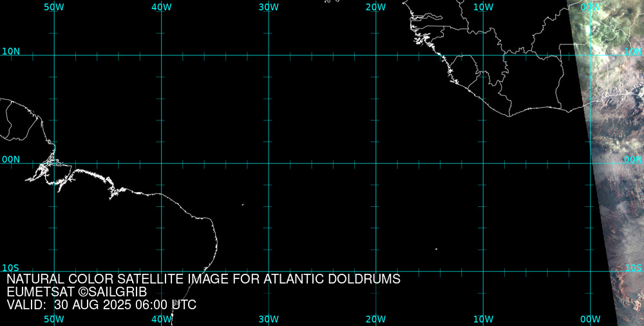Select the 40W longitude label along the bottom edge

click(x=162, y=319)
